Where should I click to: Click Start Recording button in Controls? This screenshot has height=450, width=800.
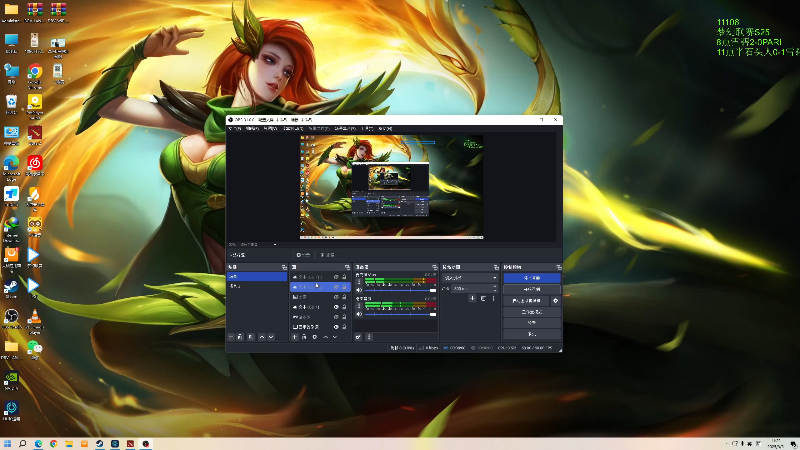[532, 289]
